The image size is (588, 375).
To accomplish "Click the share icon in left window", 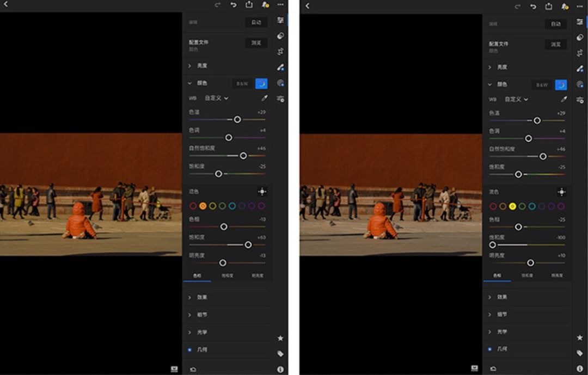I will coord(249,5).
